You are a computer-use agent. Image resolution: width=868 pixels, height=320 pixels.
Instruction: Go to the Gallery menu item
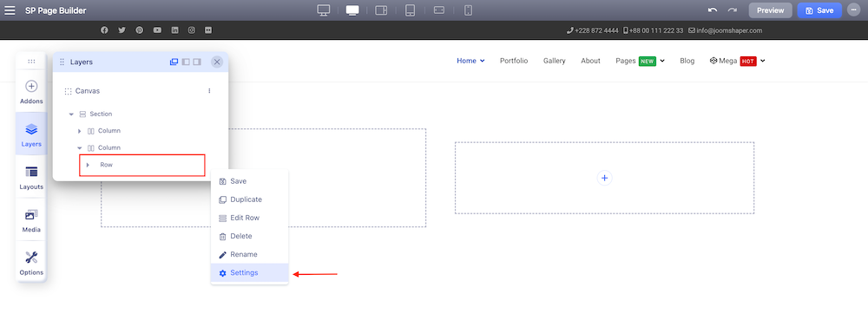coord(554,61)
